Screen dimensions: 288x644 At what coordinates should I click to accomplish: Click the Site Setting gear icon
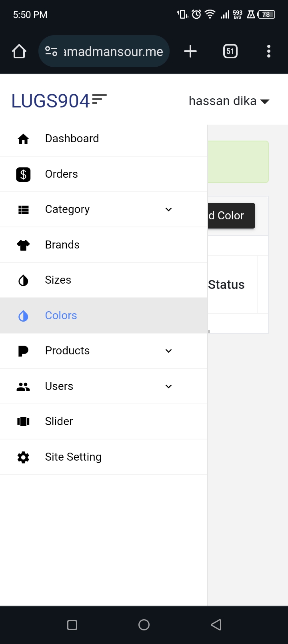[23, 457]
